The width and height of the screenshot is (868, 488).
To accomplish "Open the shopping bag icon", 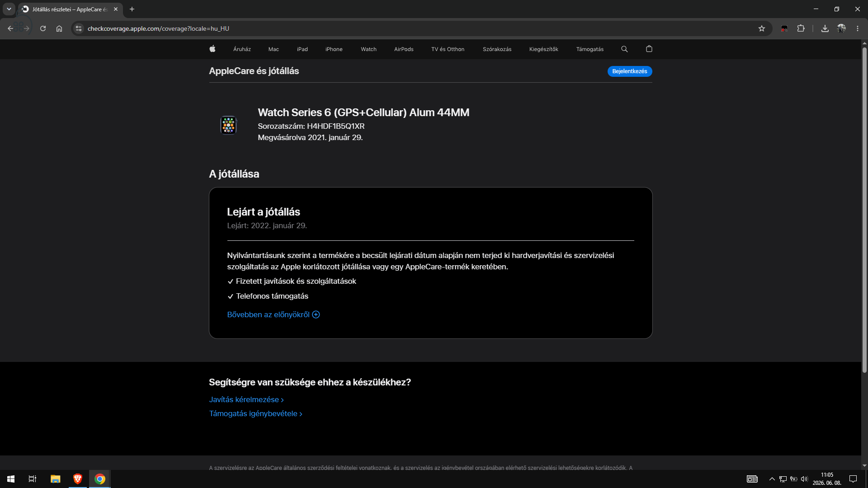I will [x=649, y=49].
